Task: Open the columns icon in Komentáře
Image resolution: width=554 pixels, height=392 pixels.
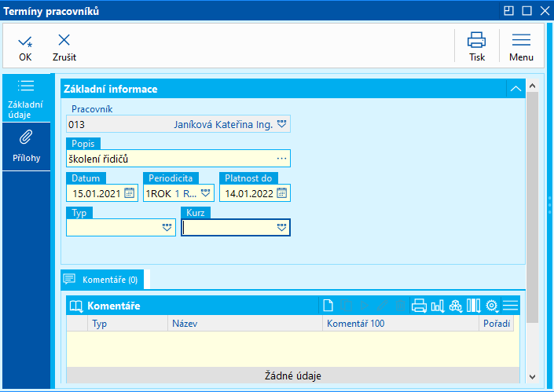Action: 473,306
